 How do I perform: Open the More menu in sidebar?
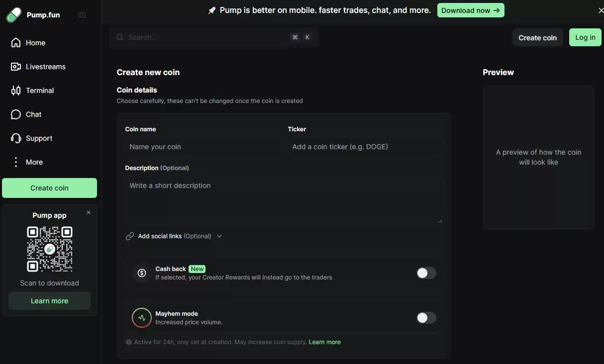pos(34,162)
